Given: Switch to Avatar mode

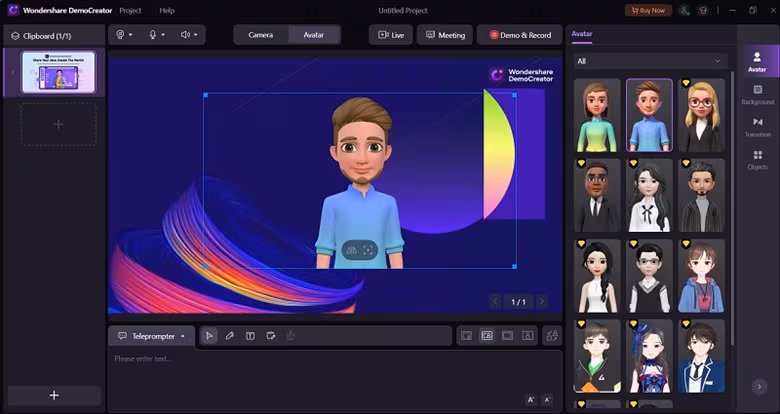Looking at the screenshot, I should click(x=314, y=35).
